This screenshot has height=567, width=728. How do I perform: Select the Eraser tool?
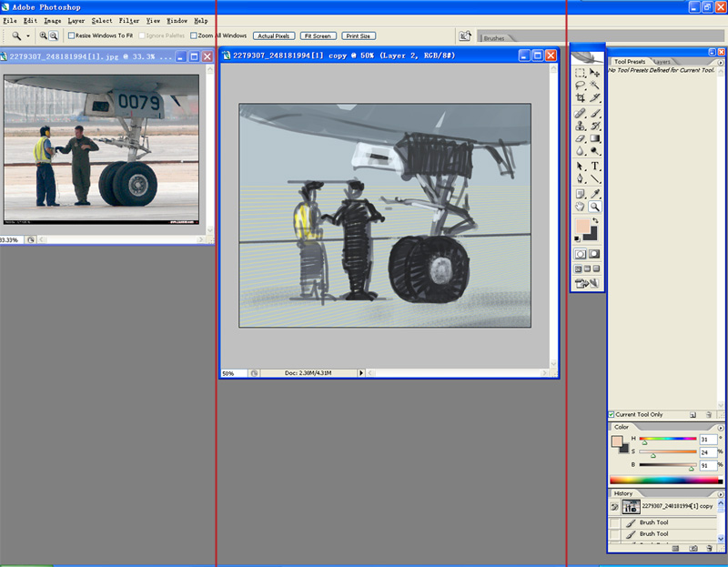pos(580,138)
